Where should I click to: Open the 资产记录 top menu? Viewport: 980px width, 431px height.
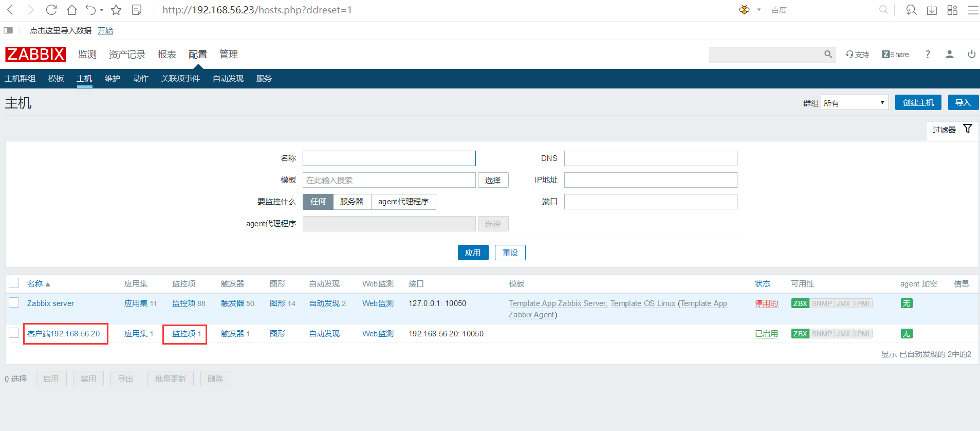[x=127, y=55]
